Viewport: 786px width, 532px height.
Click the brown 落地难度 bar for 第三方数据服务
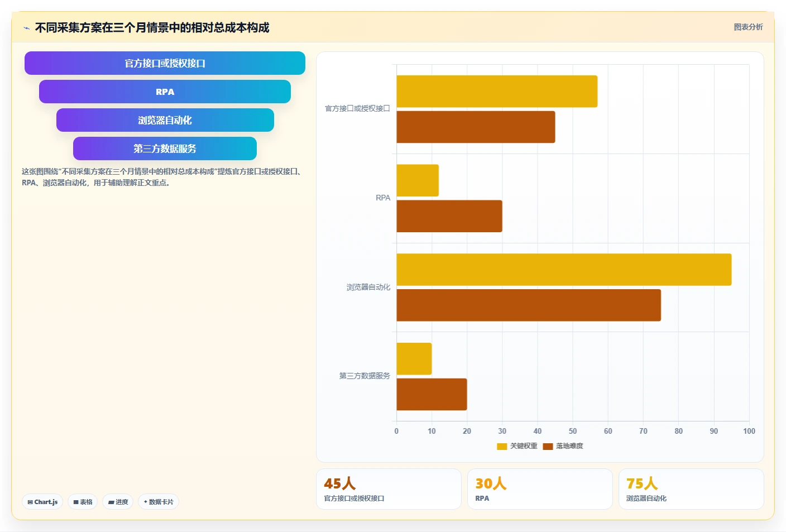click(x=432, y=394)
